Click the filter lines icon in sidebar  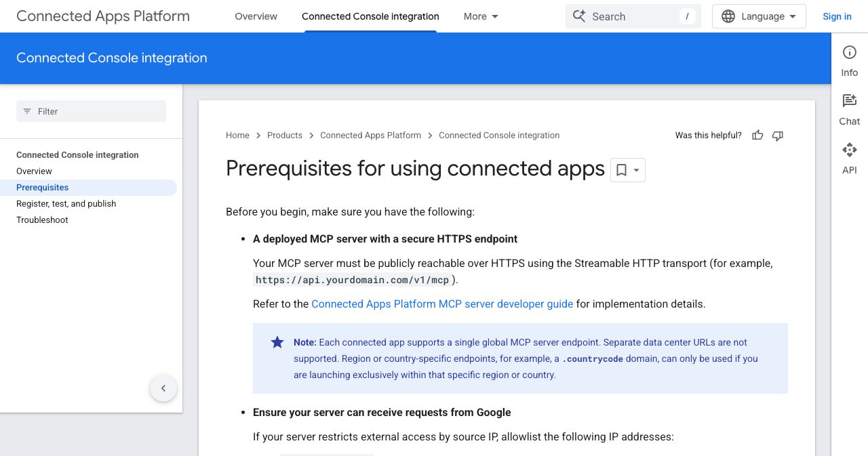click(27, 111)
